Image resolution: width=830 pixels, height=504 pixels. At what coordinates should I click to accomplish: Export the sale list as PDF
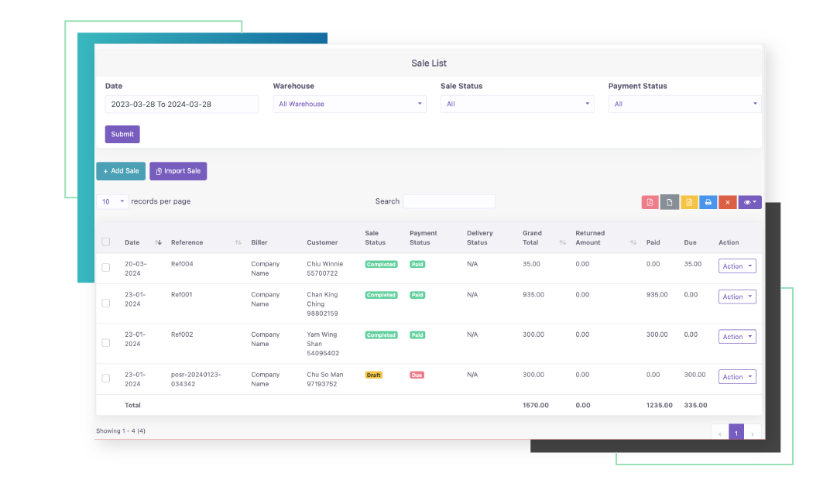[650, 202]
